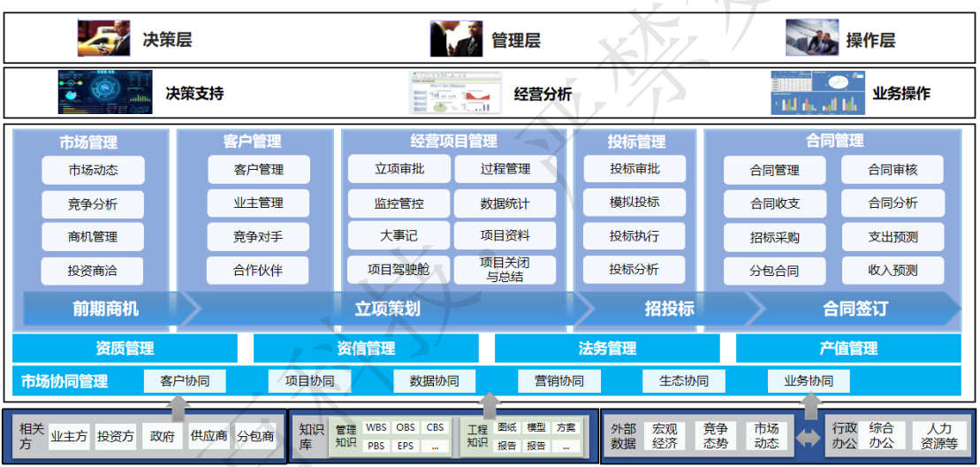
Task: Click the 项目协同 box
Action: [x=309, y=380]
